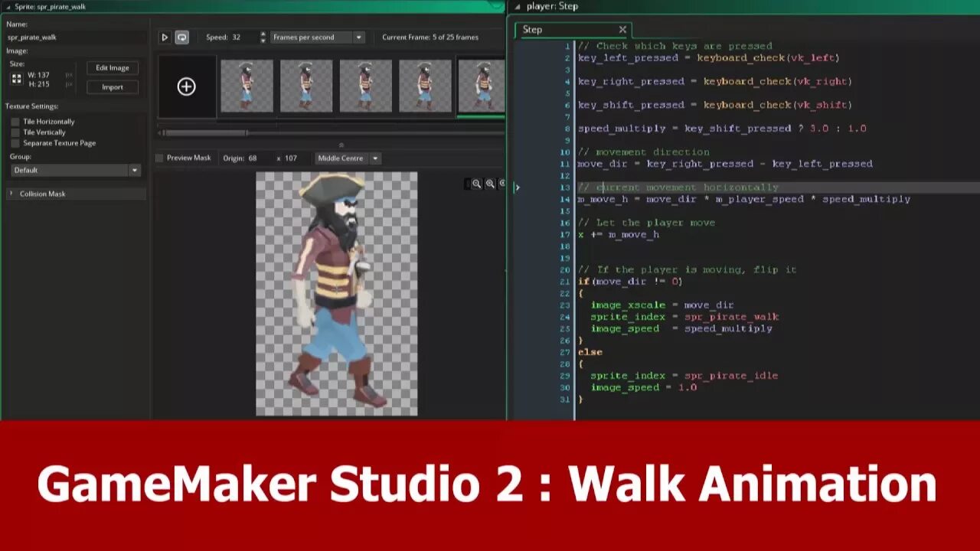Screen dimensions: 980x551
Task: Open the Group Default dropdown
Action: [x=75, y=170]
